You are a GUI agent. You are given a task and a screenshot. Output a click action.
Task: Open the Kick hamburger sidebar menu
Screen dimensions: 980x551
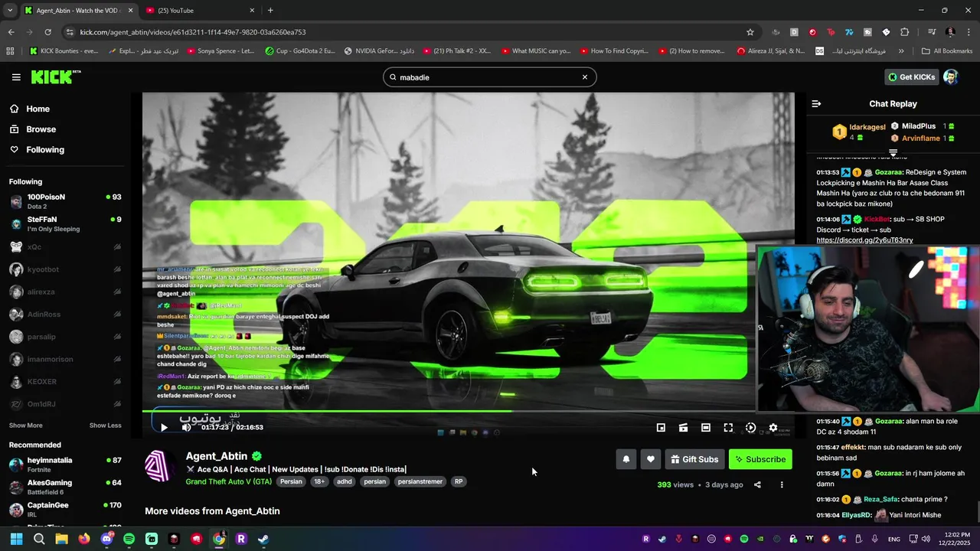(x=16, y=77)
